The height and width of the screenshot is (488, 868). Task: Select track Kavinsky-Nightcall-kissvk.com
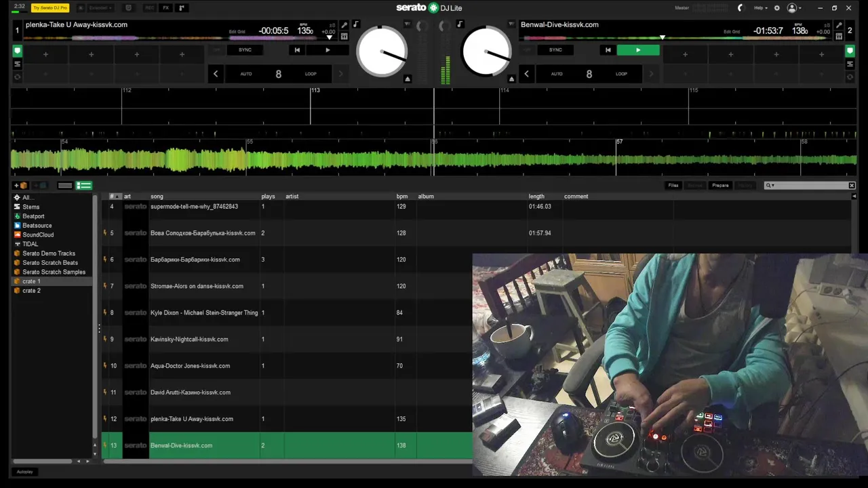click(189, 339)
